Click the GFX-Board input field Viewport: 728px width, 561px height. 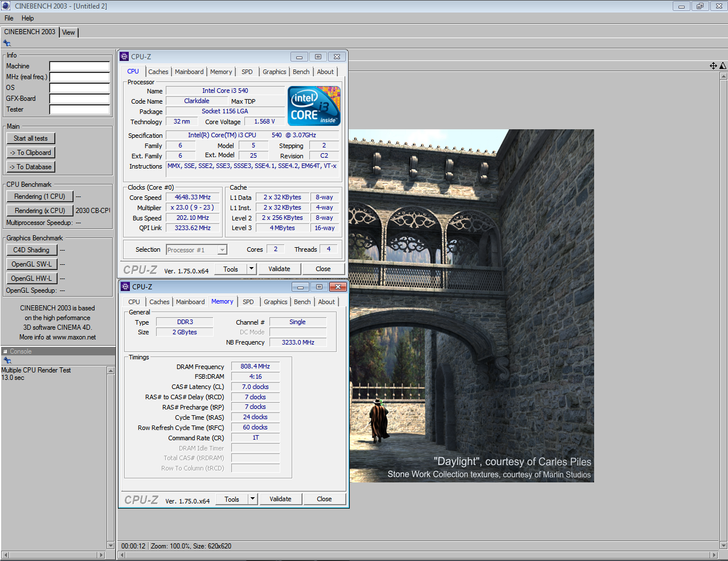(79, 99)
